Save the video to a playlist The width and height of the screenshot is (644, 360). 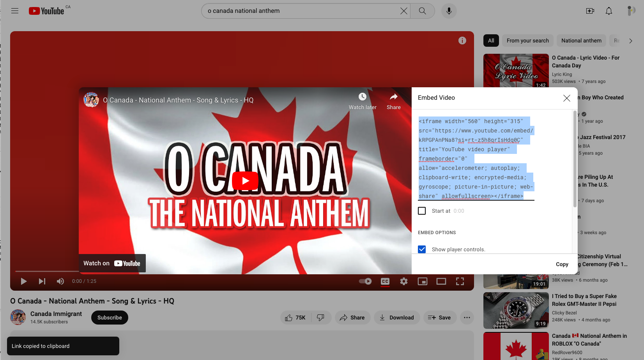(439, 318)
